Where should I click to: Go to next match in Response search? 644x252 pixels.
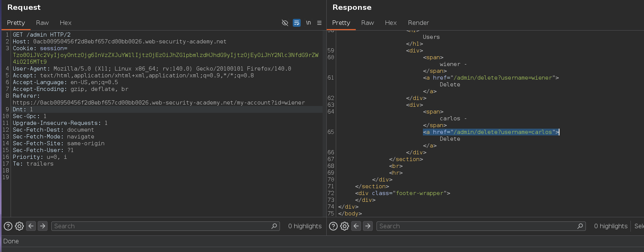[x=368, y=226]
